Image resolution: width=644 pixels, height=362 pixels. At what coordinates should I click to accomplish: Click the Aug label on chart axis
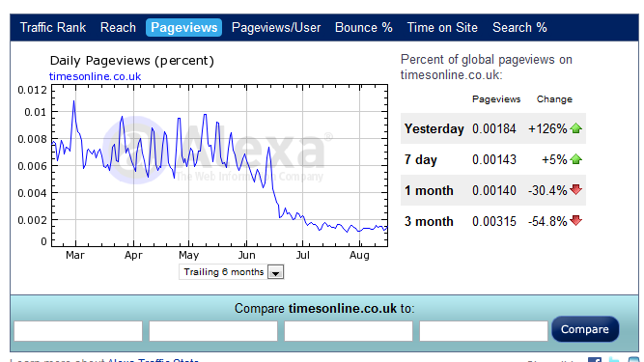[x=359, y=255]
